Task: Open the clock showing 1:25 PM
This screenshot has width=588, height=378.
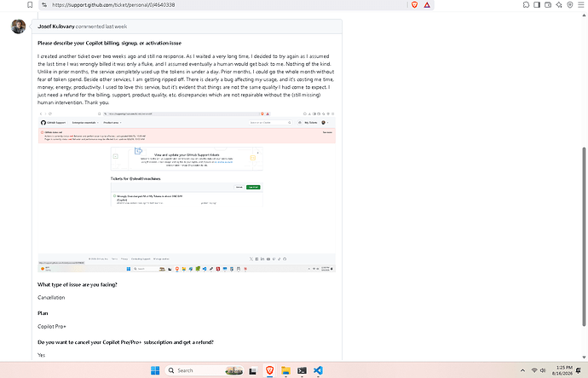Action: point(562,370)
